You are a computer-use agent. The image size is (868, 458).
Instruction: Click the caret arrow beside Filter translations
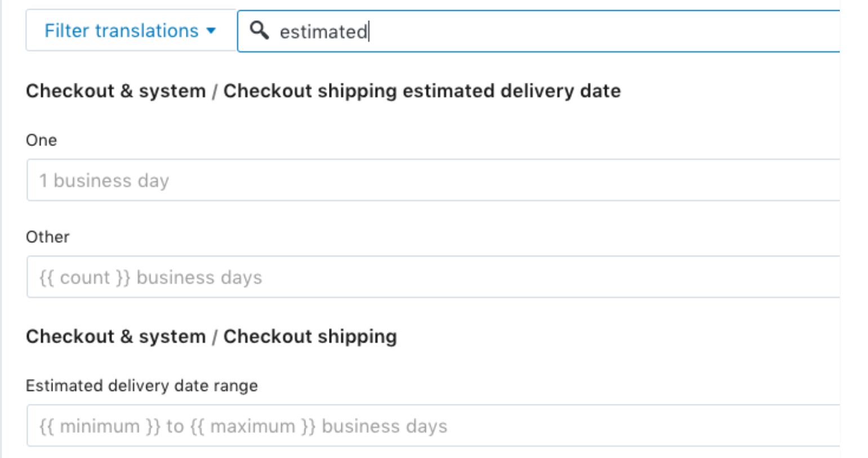coord(211,30)
